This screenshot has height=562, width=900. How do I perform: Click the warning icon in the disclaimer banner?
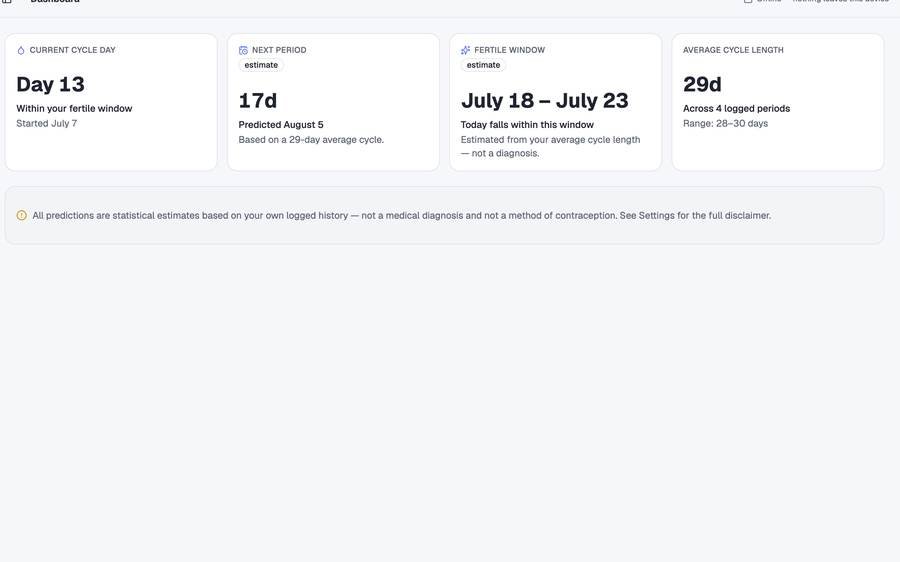coord(22,215)
